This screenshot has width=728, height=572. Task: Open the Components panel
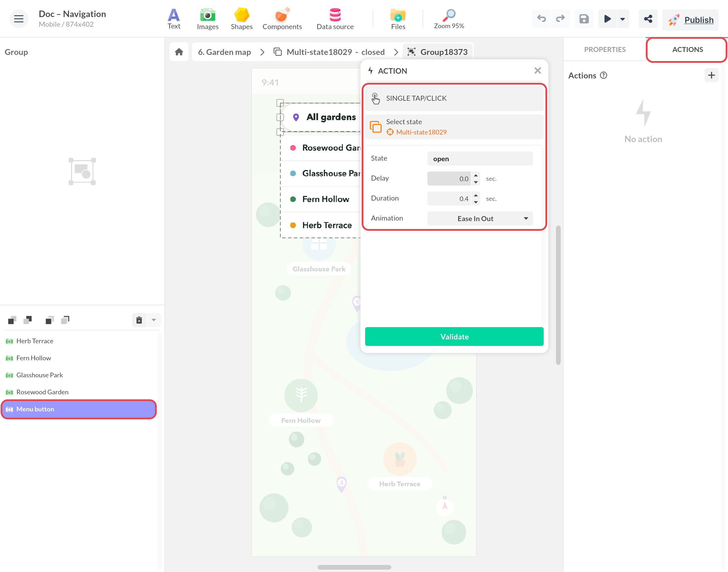point(282,19)
